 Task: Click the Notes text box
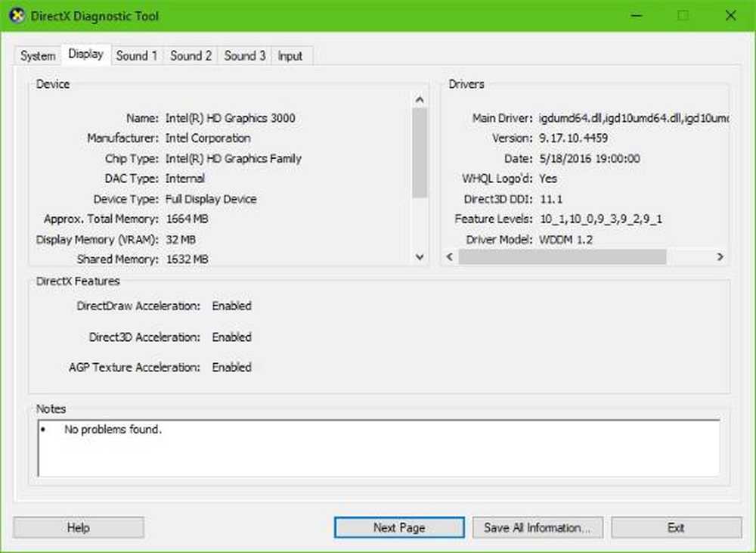(379, 449)
